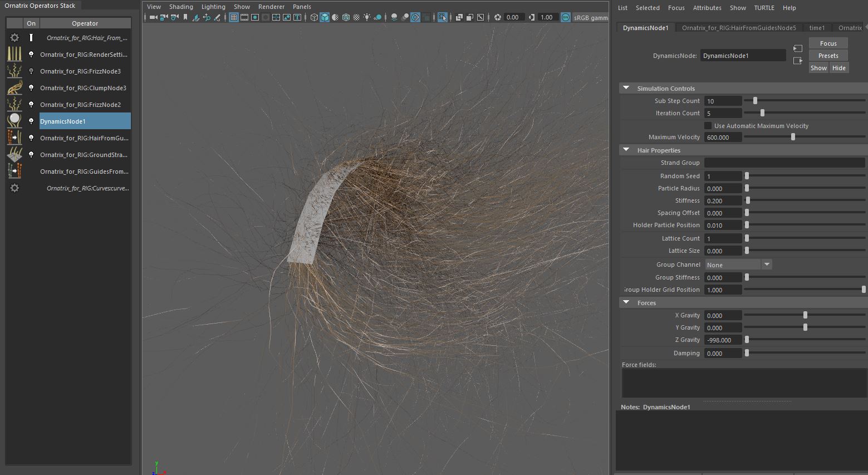Viewport: 868px width, 475px height.
Task: Click the DynamicsNode1 operator icon in the stack
Action: (14, 121)
